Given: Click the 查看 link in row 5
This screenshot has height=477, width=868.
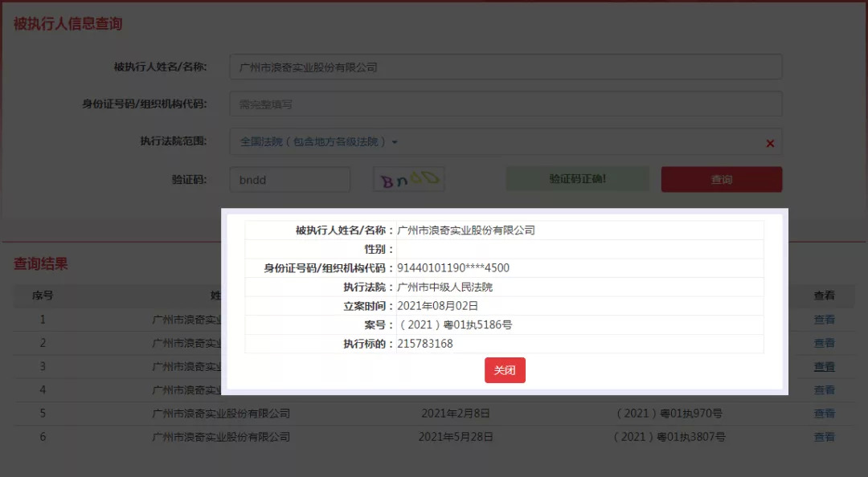Looking at the screenshot, I should pyautogui.click(x=825, y=414).
